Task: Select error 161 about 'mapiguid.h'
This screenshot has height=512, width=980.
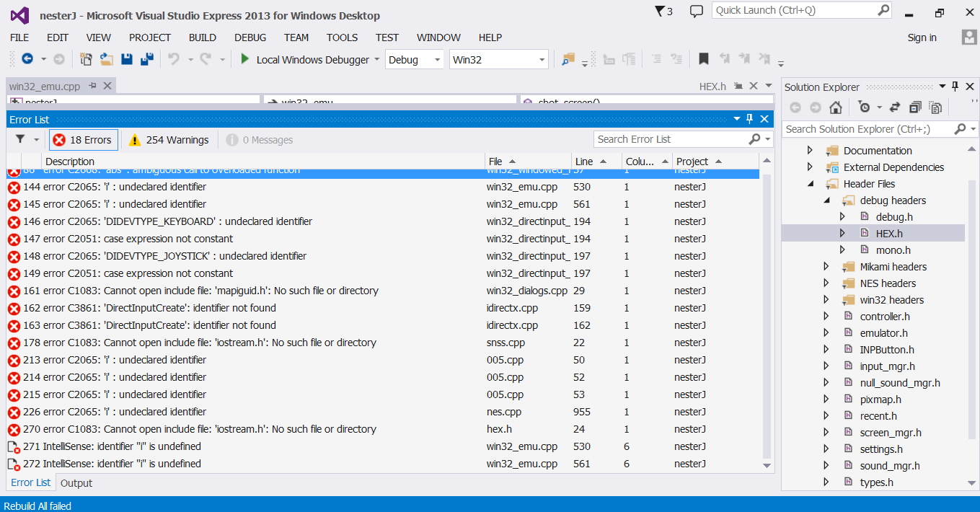Action: pos(383,291)
